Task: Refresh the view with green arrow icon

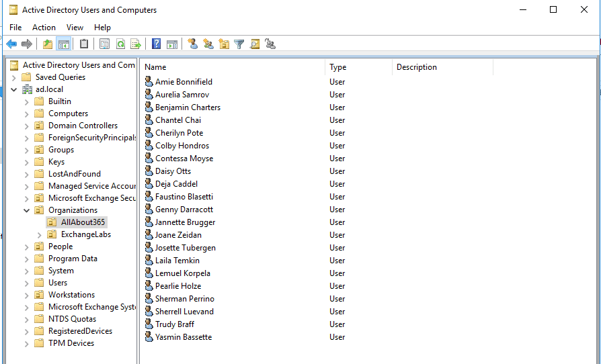Action: pyautogui.click(x=120, y=44)
